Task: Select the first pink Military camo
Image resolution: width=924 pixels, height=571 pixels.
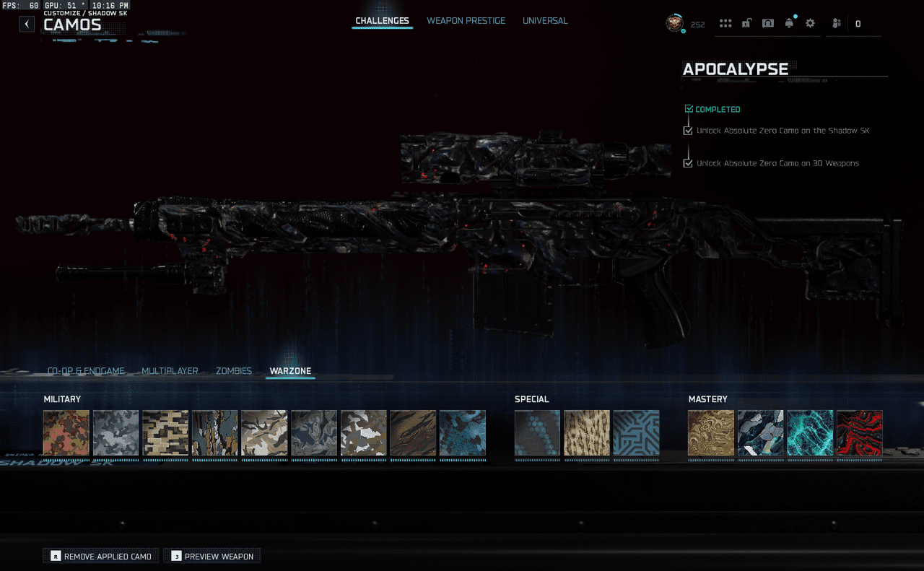Action: click(66, 433)
